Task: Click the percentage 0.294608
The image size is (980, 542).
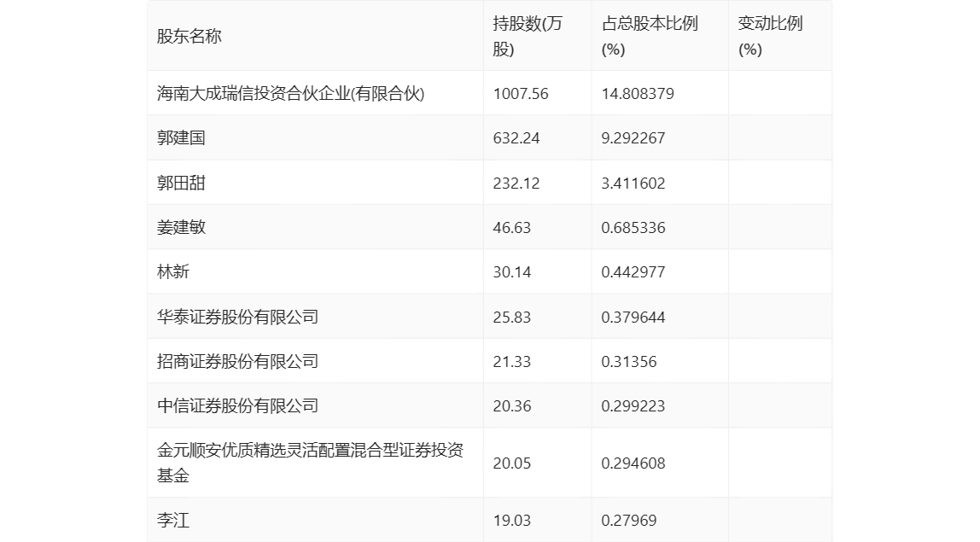Action: click(633, 463)
